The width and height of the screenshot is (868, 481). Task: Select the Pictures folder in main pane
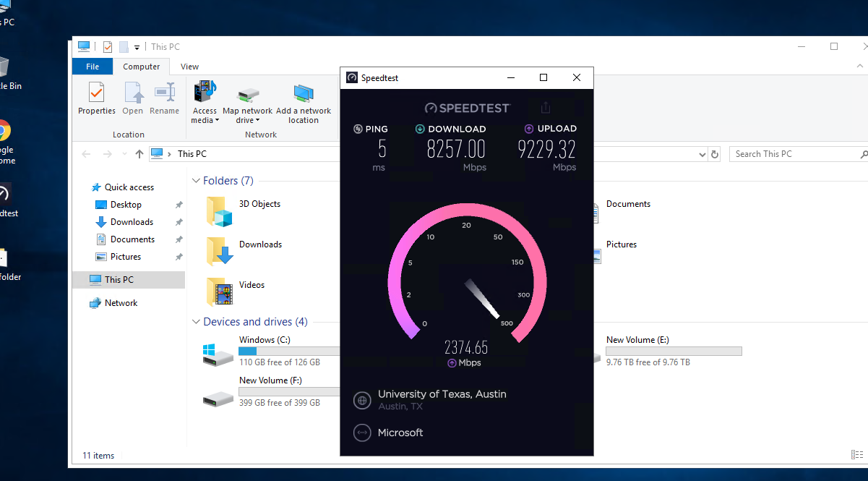click(x=614, y=252)
